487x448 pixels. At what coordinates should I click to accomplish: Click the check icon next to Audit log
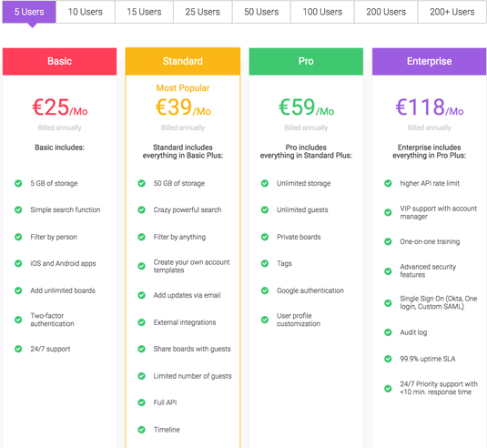(388, 332)
